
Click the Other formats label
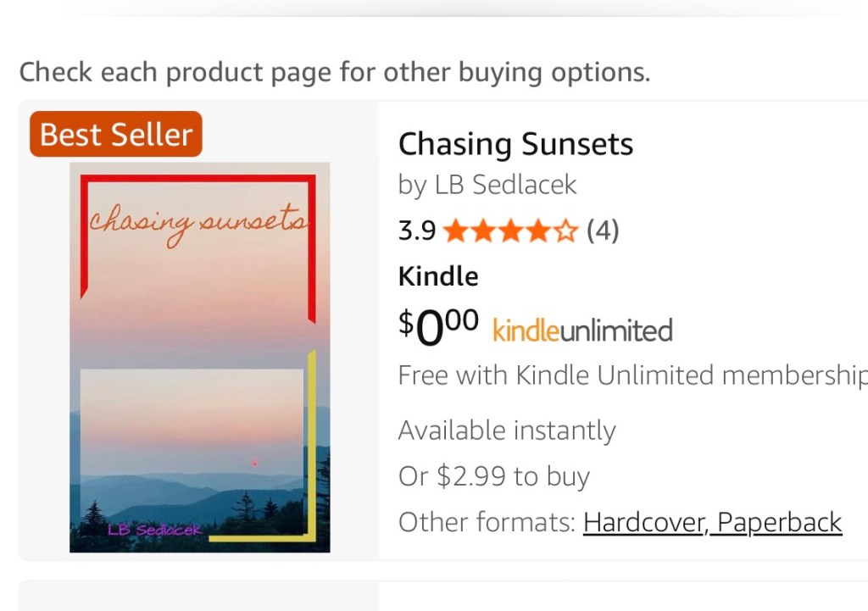pyautogui.click(x=487, y=522)
